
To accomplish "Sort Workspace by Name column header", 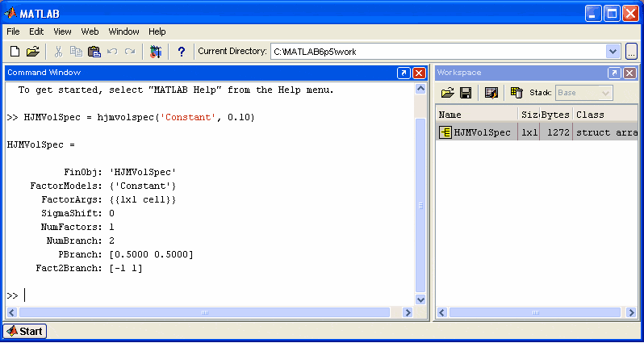I will pos(476,115).
